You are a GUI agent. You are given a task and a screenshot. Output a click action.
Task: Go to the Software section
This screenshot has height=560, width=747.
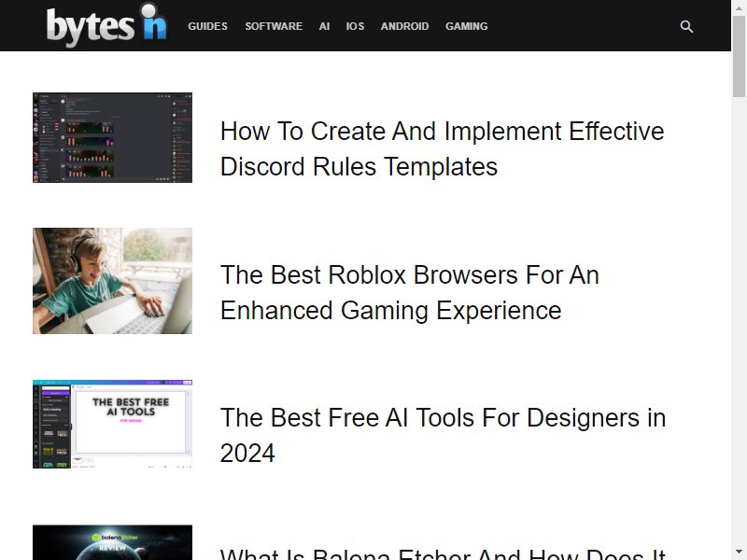tap(274, 26)
